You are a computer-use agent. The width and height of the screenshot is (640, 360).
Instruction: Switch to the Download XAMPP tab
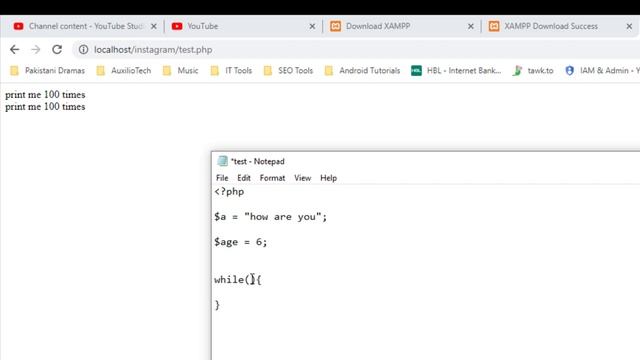tap(402, 26)
